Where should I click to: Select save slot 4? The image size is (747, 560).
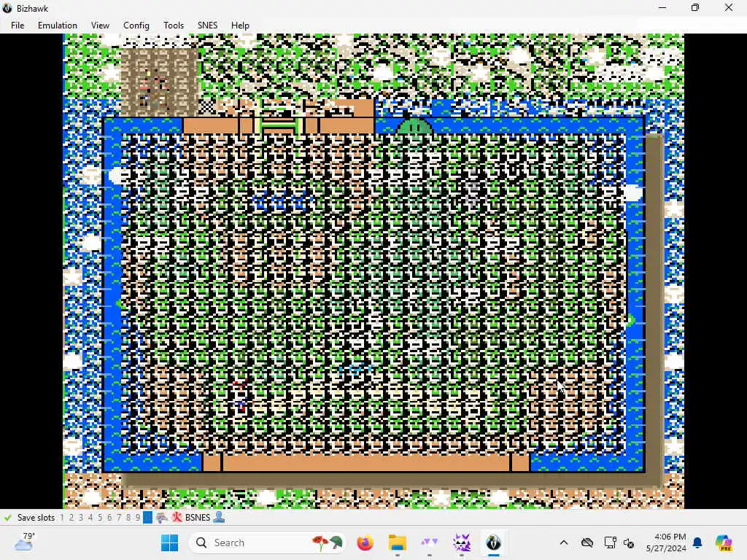[90, 517]
